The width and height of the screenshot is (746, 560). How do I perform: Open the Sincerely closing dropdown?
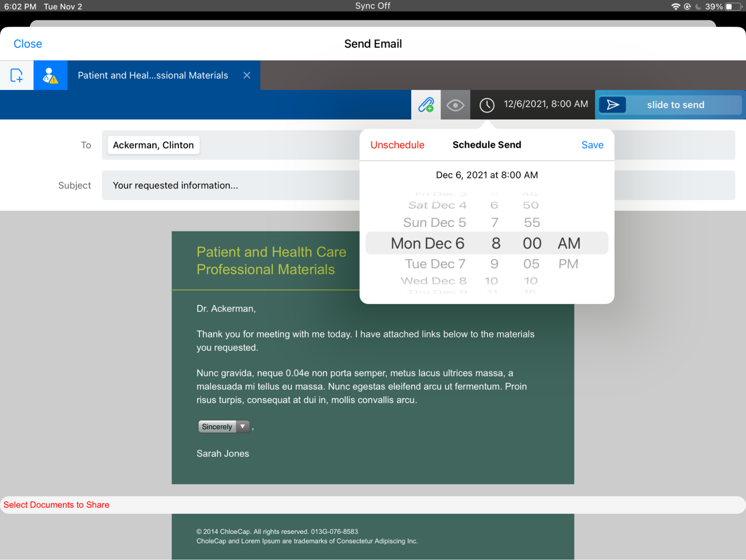tap(224, 426)
